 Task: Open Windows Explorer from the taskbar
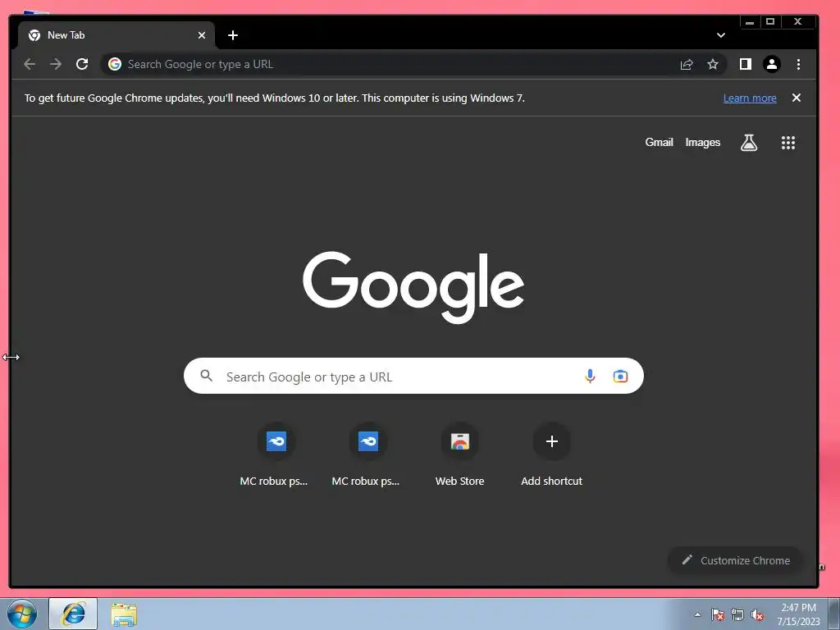pos(124,614)
